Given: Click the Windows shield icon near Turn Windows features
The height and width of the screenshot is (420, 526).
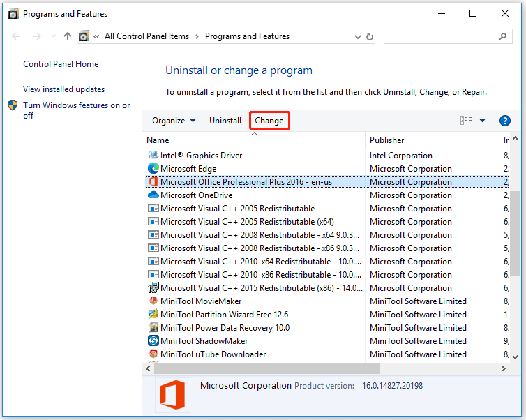Looking at the screenshot, I should 13,105.
